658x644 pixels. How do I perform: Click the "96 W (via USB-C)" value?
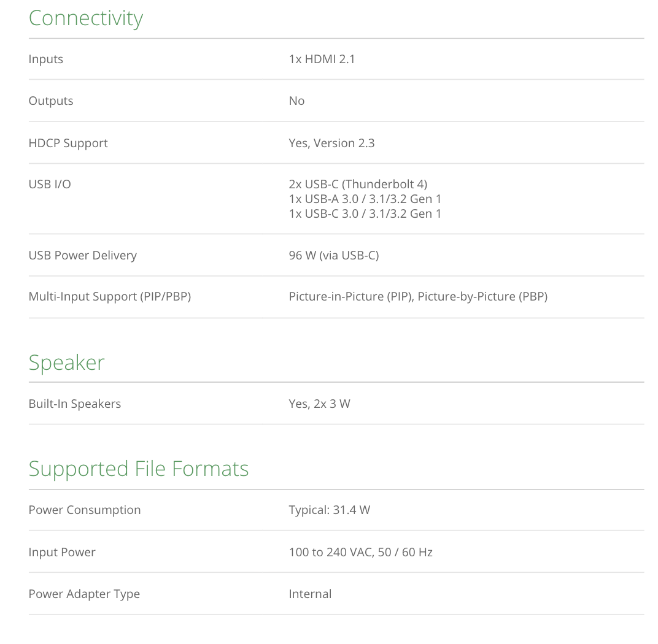[x=334, y=256]
